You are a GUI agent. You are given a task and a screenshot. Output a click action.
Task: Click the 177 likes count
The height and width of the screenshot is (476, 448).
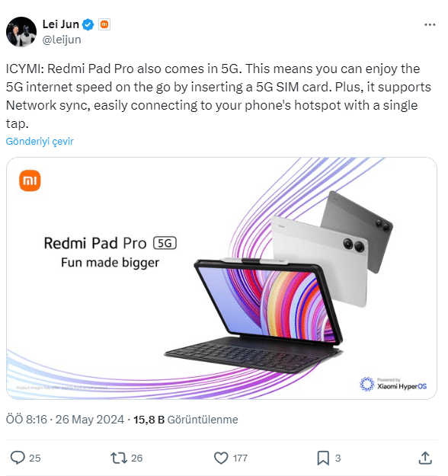[240, 458]
